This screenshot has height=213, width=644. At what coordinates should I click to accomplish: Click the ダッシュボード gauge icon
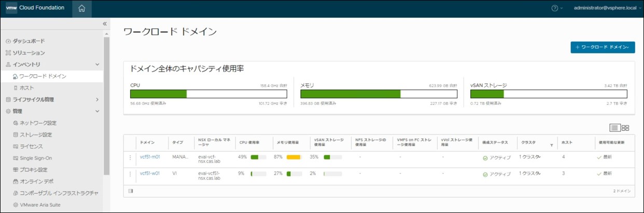(8, 41)
